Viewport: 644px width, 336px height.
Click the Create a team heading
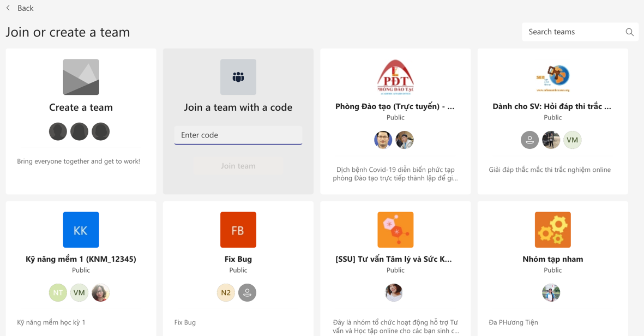(x=81, y=107)
